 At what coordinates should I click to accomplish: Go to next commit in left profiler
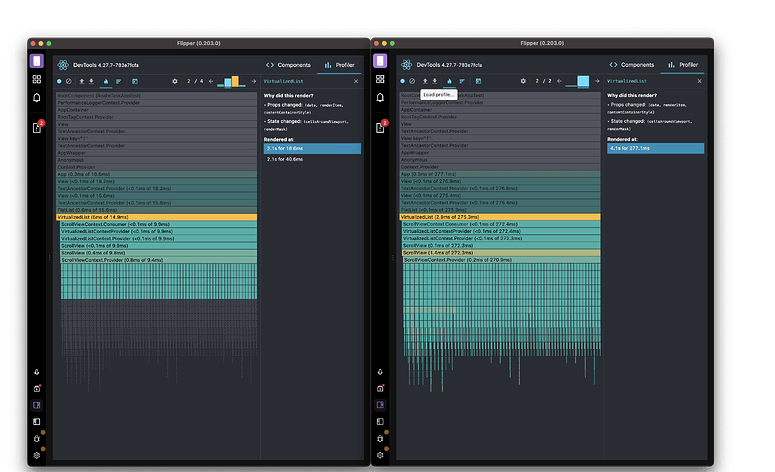[253, 81]
